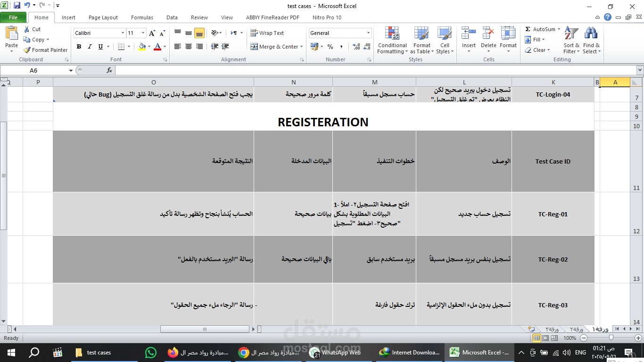Apply the red Font Color

[x=157, y=47]
